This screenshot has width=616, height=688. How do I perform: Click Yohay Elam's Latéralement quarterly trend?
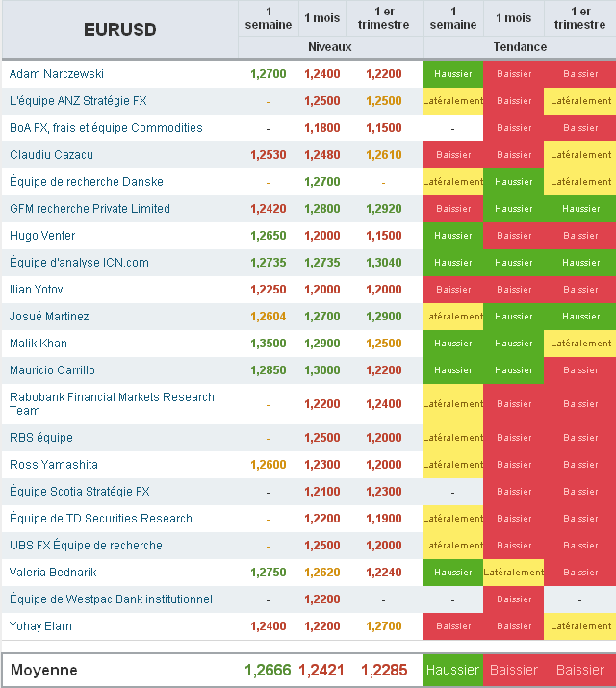(x=580, y=626)
